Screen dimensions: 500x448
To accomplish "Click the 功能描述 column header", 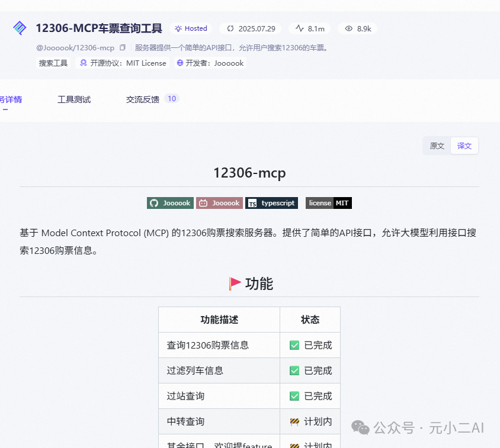I will click(x=219, y=320).
